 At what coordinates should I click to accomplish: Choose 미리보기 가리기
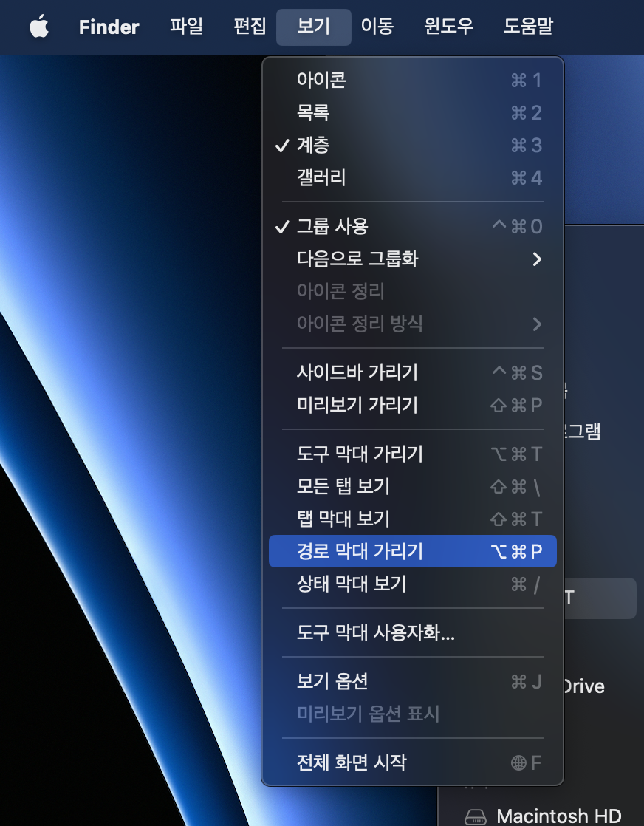412,406
